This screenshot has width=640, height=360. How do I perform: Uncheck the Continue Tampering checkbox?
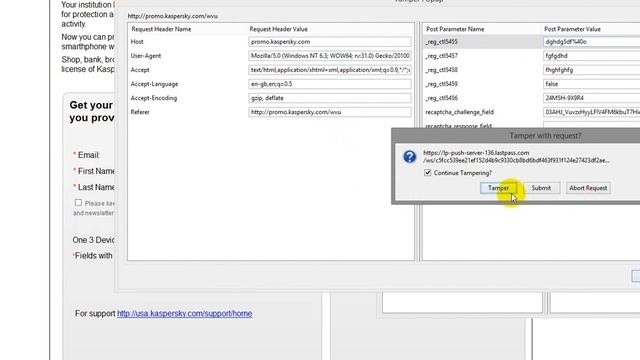coord(427,173)
